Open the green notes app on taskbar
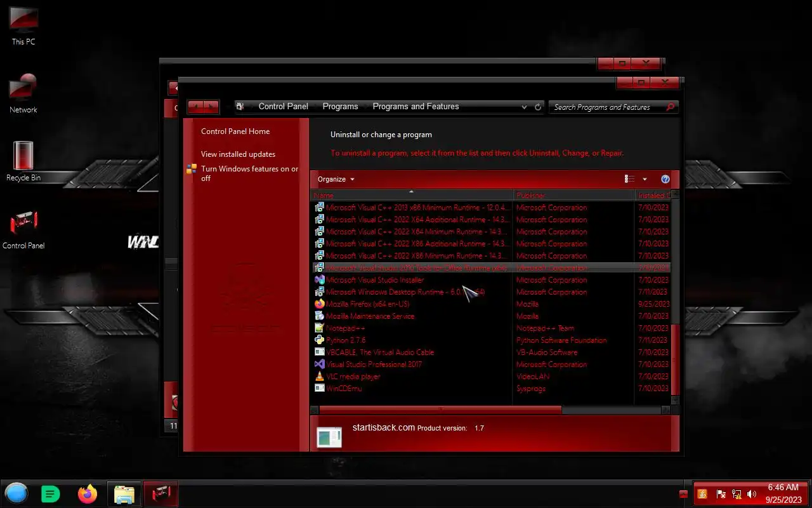The image size is (812, 508). (50, 493)
